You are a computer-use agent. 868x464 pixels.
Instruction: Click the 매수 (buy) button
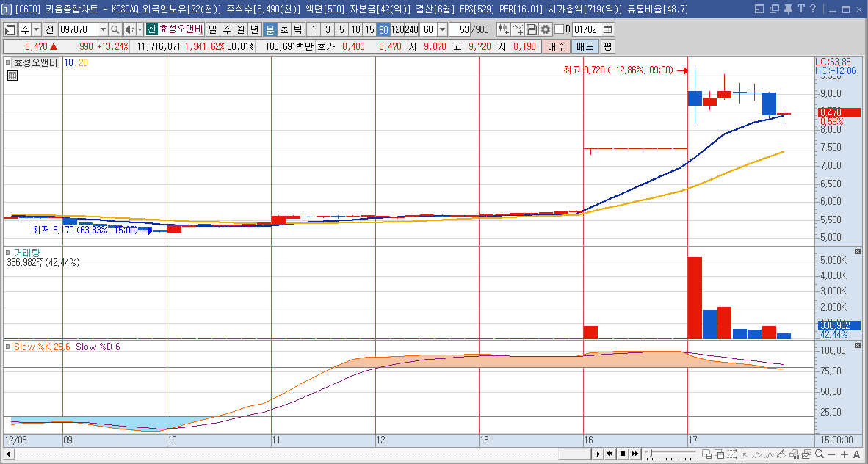(x=555, y=46)
